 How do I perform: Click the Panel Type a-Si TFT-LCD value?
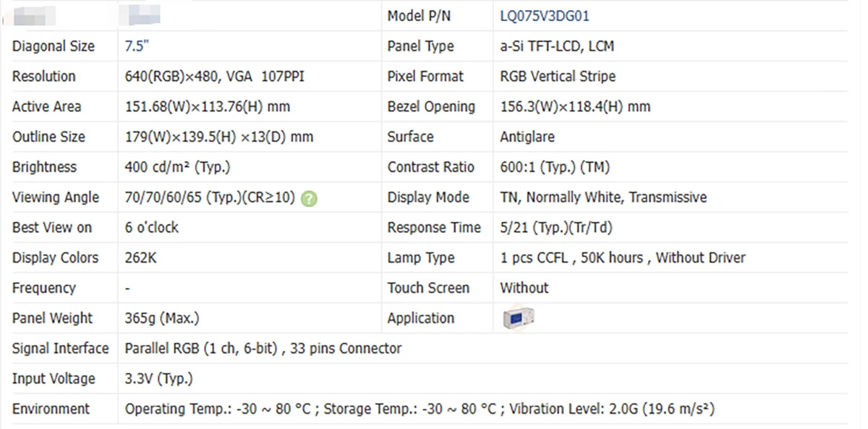coord(557,46)
